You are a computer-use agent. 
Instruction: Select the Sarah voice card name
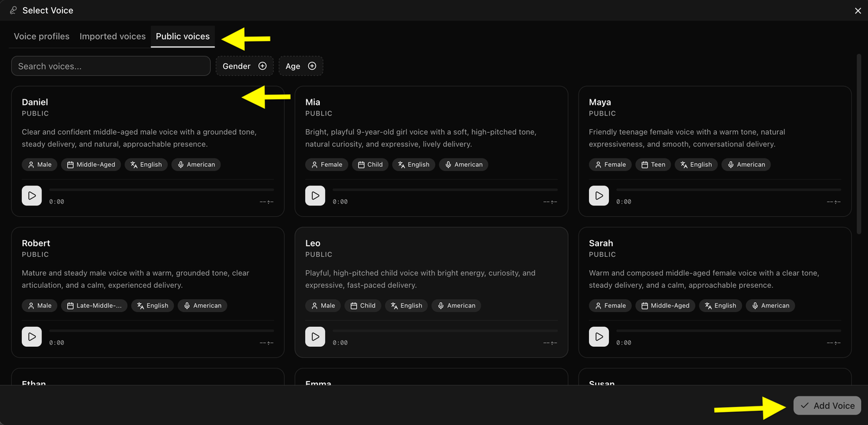coord(601,243)
